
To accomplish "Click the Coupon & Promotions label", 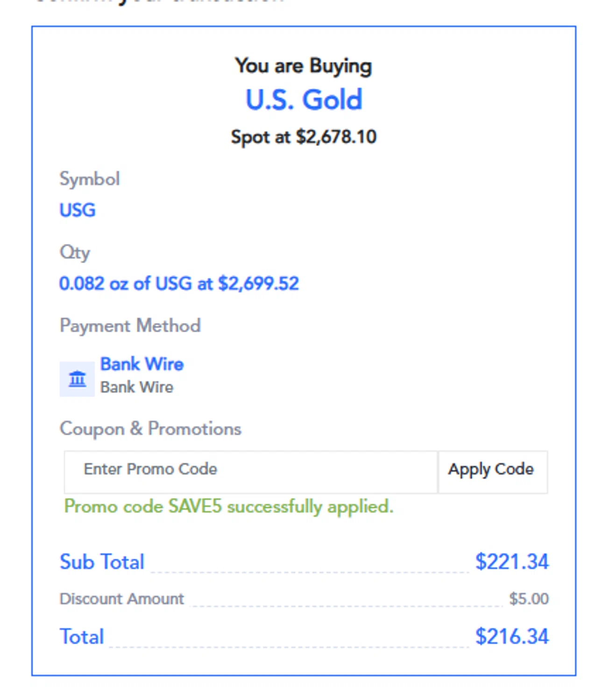I will (150, 429).
